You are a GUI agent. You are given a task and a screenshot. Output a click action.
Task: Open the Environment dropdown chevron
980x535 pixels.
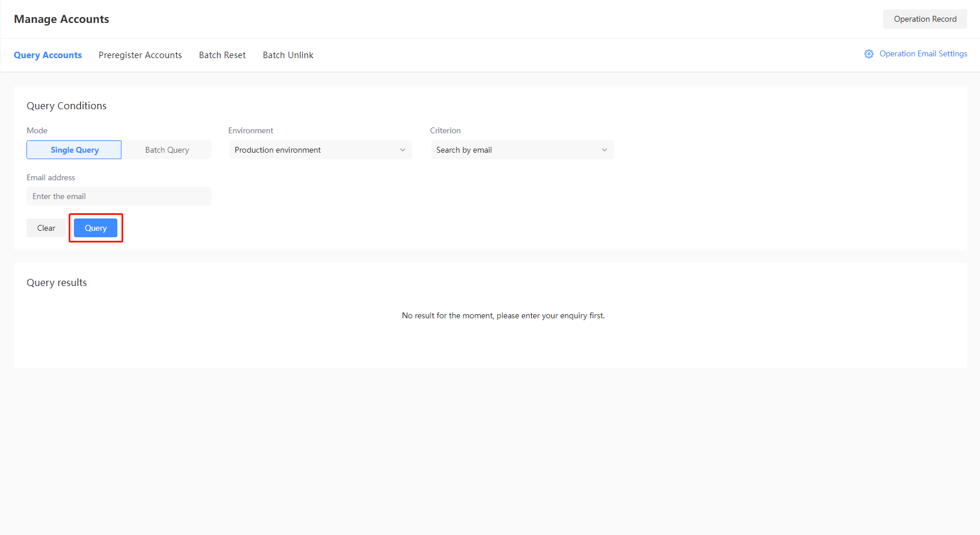point(403,150)
